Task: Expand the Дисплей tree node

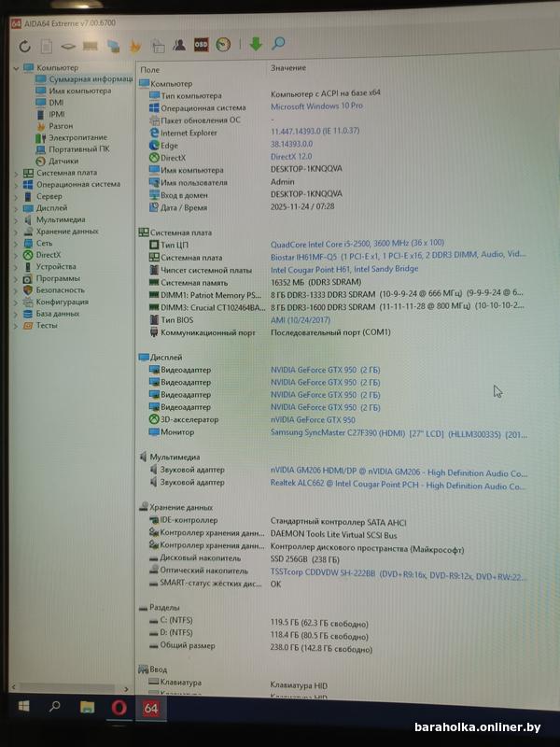Action: pyautogui.click(x=16, y=208)
